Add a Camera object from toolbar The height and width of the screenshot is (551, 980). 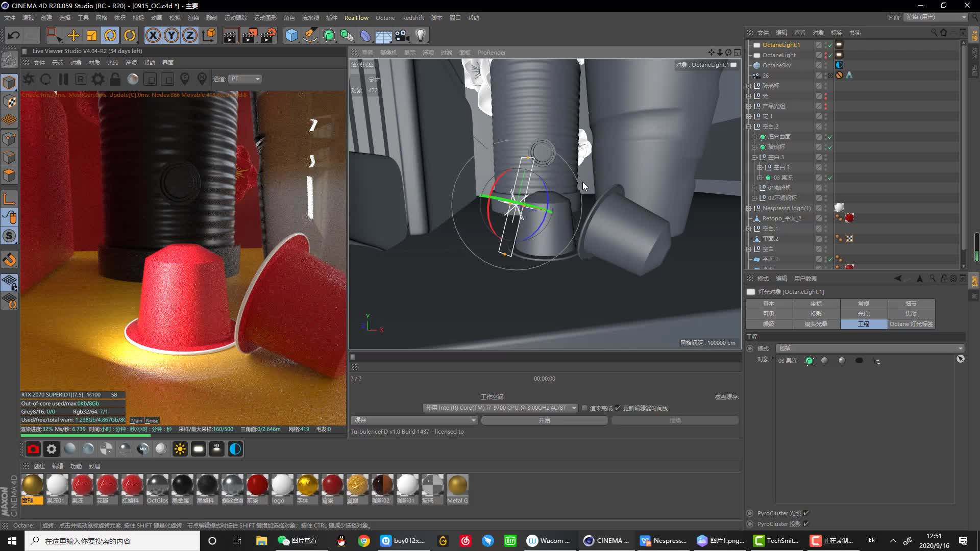coord(402,35)
